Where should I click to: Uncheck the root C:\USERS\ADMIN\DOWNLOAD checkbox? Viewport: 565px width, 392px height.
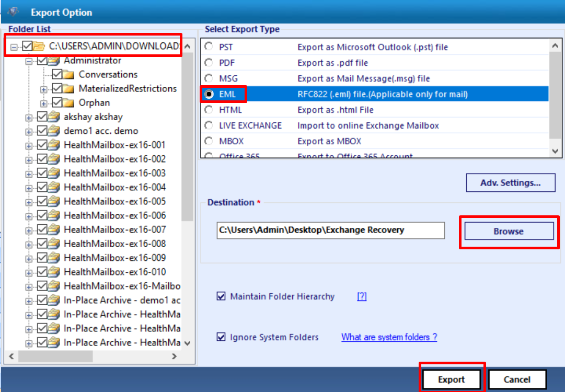coord(27,46)
